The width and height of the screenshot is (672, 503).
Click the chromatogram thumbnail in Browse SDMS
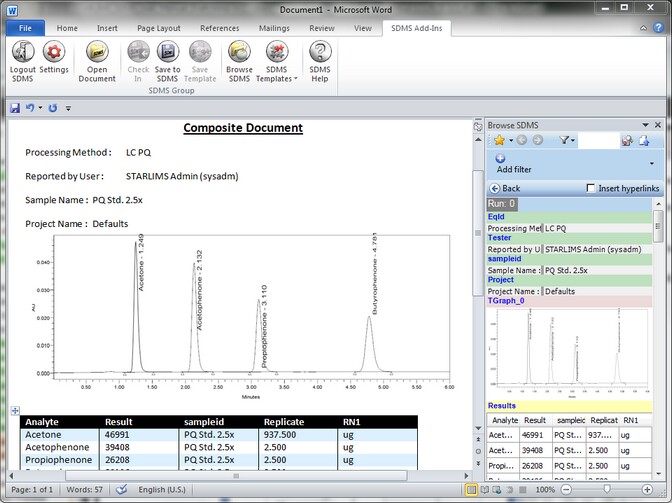coord(570,353)
